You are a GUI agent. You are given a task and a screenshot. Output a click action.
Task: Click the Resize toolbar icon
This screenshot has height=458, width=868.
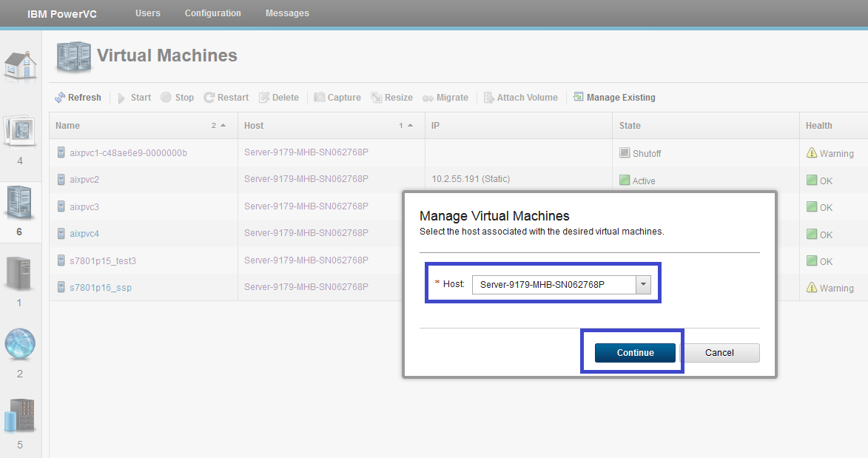(x=377, y=98)
